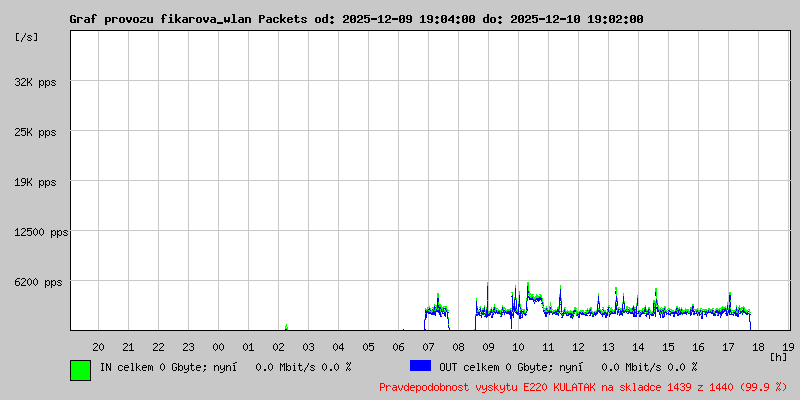The width and height of the screenshot is (800, 400).
Task: Click hour label '19' on time axis
Action: 788,347
